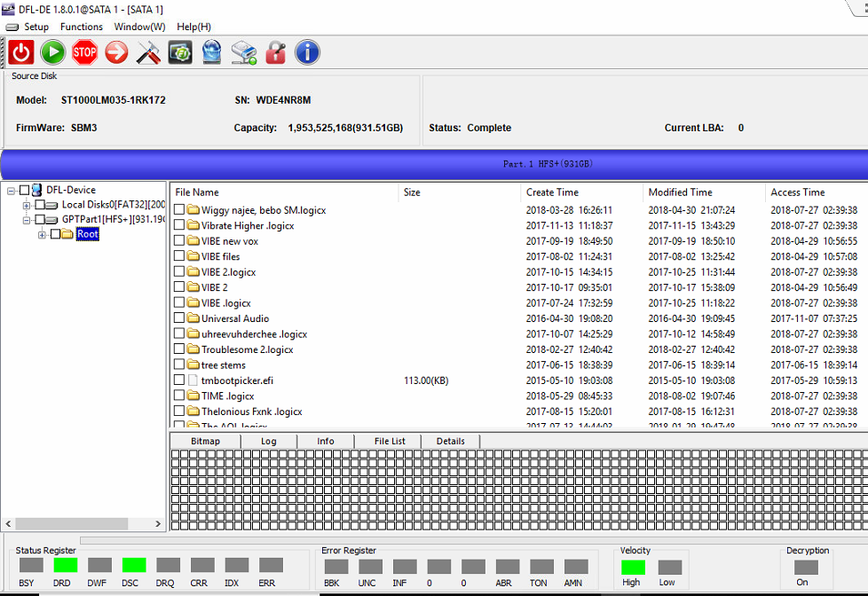Switch to the Log tab

pos(269,441)
